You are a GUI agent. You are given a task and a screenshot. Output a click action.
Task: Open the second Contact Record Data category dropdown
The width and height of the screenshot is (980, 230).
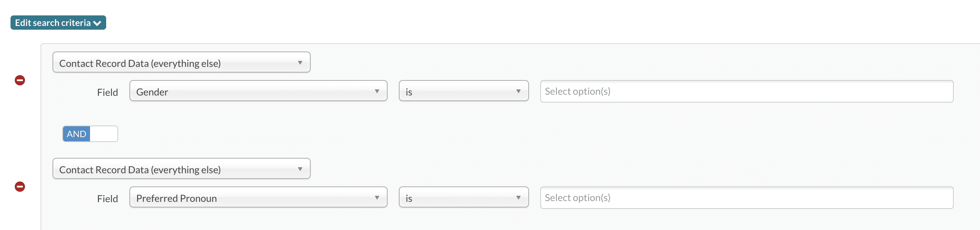(x=181, y=169)
